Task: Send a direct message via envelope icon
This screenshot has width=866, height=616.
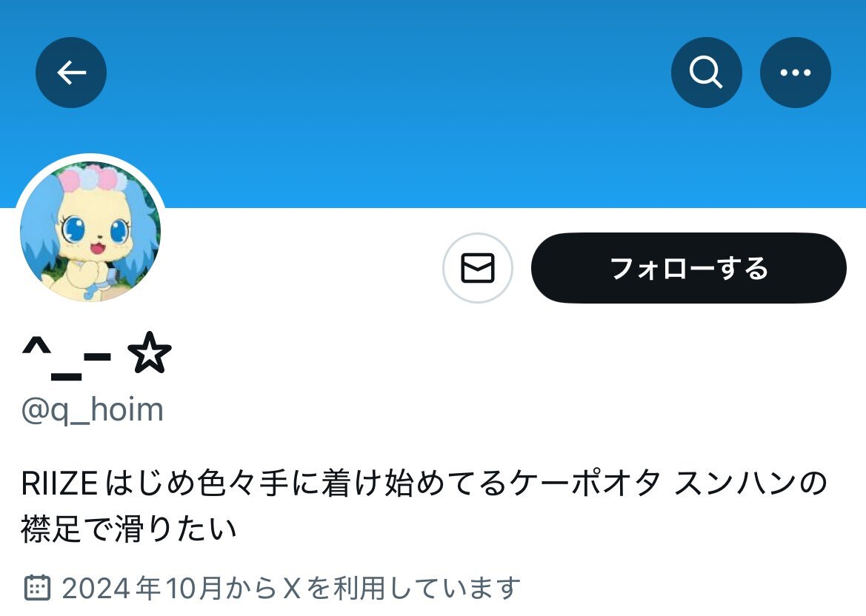Action: point(478,268)
